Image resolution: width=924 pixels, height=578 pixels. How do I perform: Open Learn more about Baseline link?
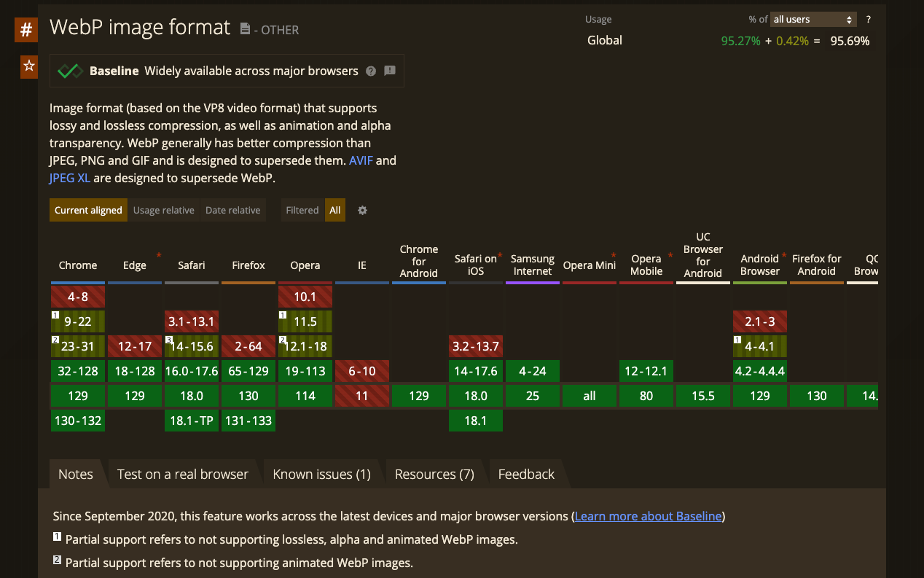[x=648, y=516]
